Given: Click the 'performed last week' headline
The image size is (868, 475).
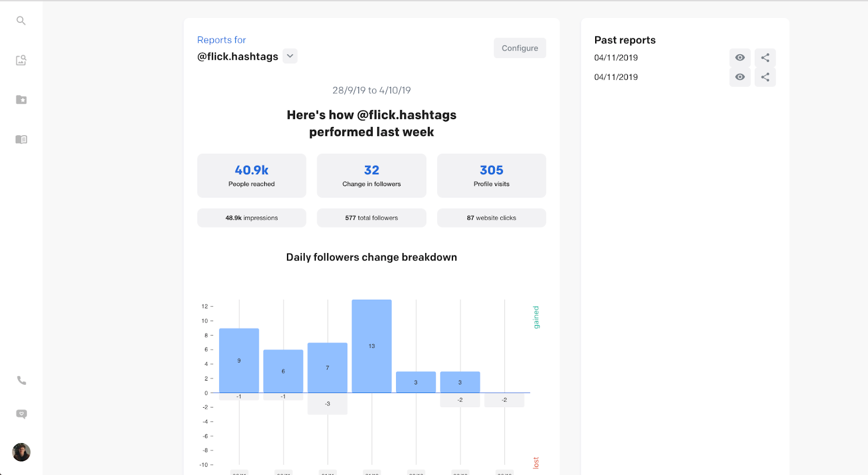Looking at the screenshot, I should (x=372, y=132).
